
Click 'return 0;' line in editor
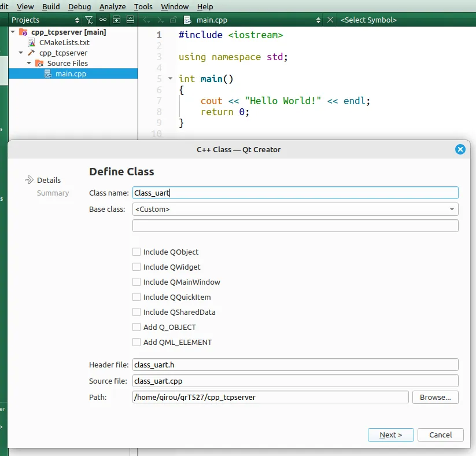coord(224,112)
